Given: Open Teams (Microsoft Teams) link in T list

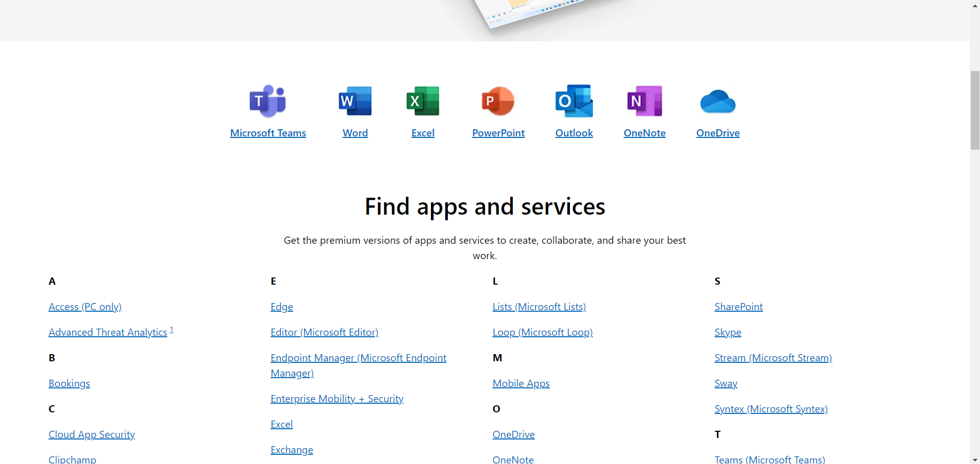Looking at the screenshot, I should 770,459.
